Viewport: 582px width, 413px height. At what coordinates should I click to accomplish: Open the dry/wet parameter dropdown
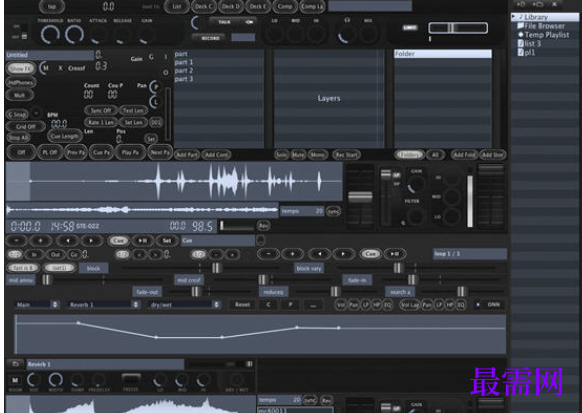tap(184, 305)
